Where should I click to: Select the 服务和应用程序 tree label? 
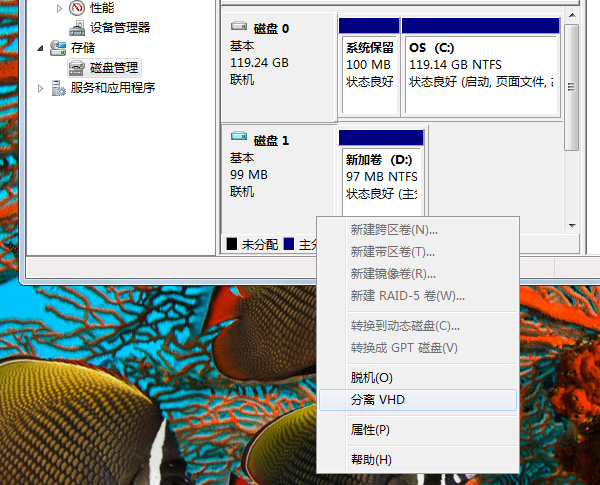tap(113, 88)
